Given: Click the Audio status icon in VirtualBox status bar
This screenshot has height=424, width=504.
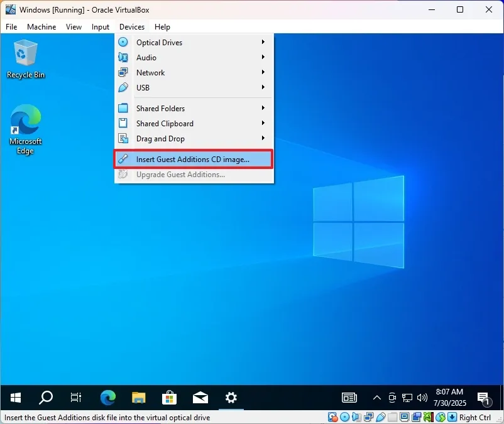Looking at the screenshot, I should pyautogui.click(x=356, y=417).
